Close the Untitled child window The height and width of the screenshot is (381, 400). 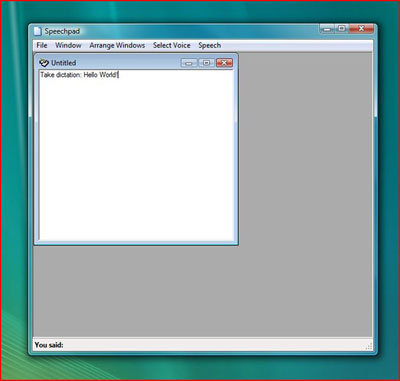pos(224,63)
